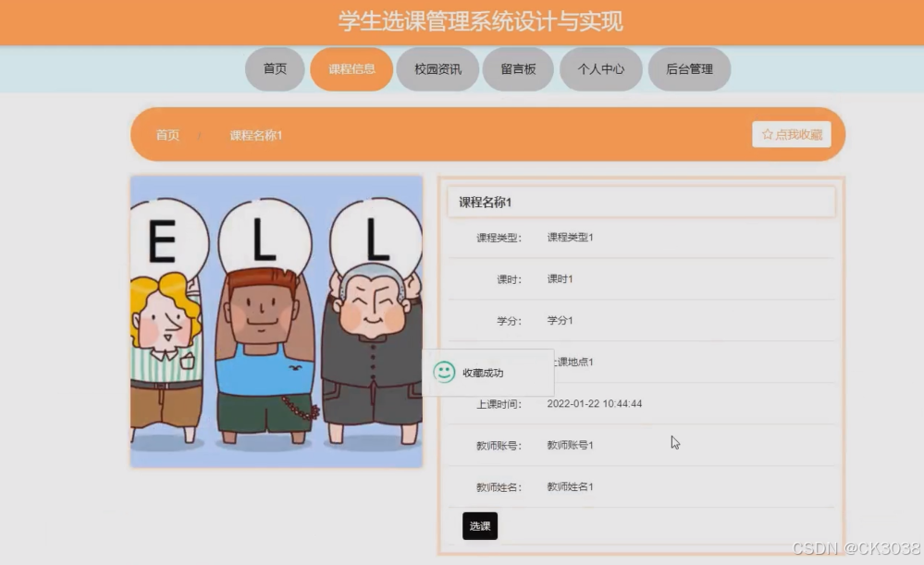The image size is (924, 565).
Task: Go to the 留言板 tab
Action: point(518,69)
